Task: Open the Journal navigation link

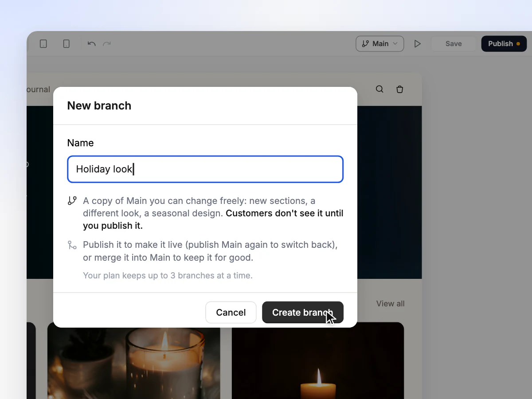Action: 38,90
